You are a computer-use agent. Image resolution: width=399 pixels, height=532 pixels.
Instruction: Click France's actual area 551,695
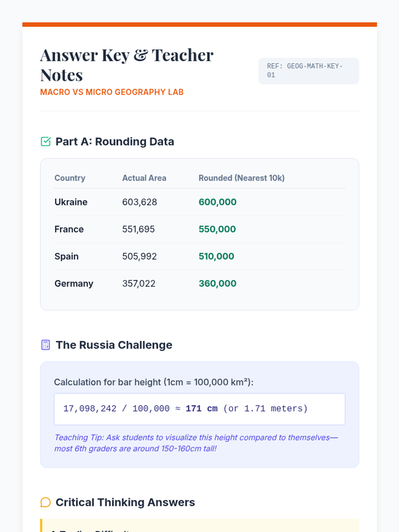[138, 229]
